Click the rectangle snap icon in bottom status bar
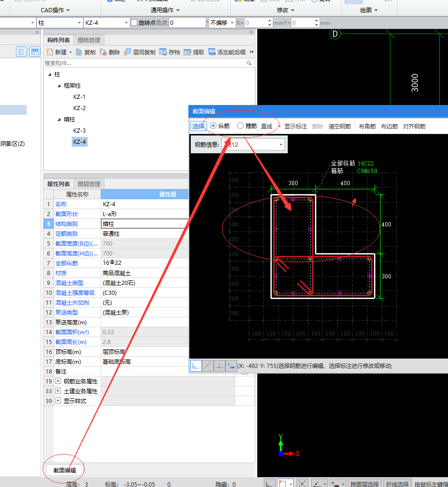This screenshot has height=487, width=448. click(x=282, y=483)
